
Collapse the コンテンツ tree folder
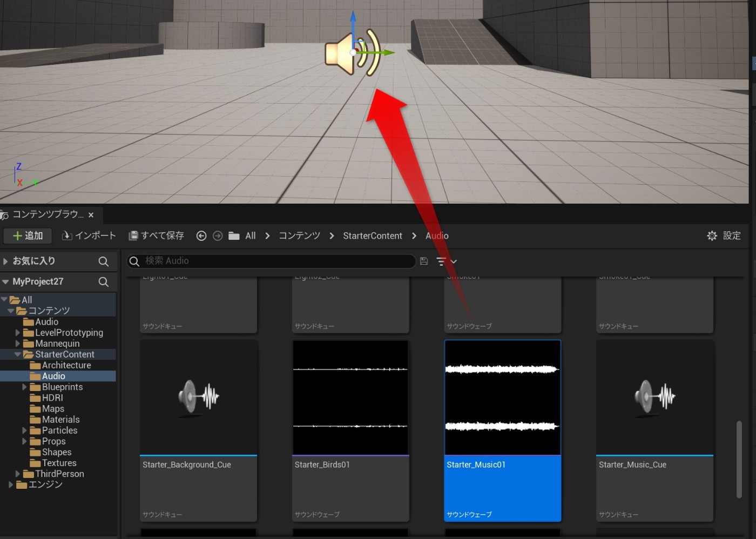tap(11, 311)
